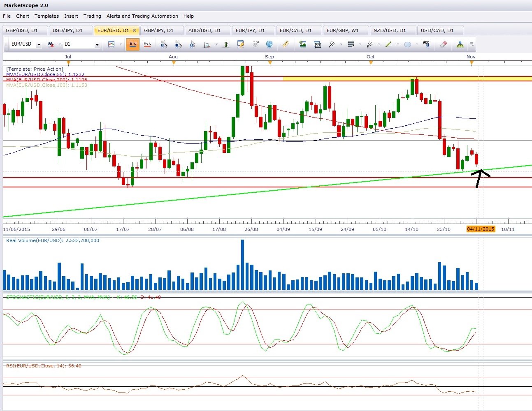Screen dimensions: 532x411
Task: Click the RSI indicator label
Action: pyautogui.click(x=44, y=365)
